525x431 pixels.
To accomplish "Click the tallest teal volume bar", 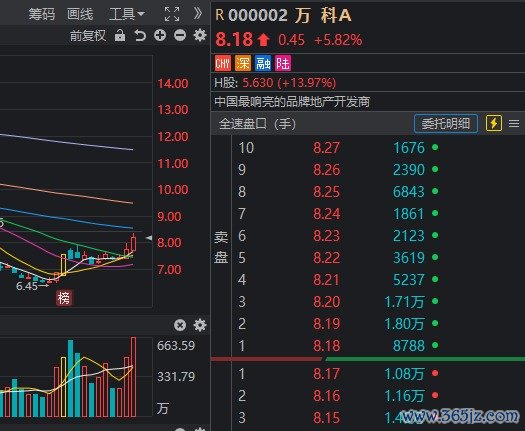I will click(71, 378).
